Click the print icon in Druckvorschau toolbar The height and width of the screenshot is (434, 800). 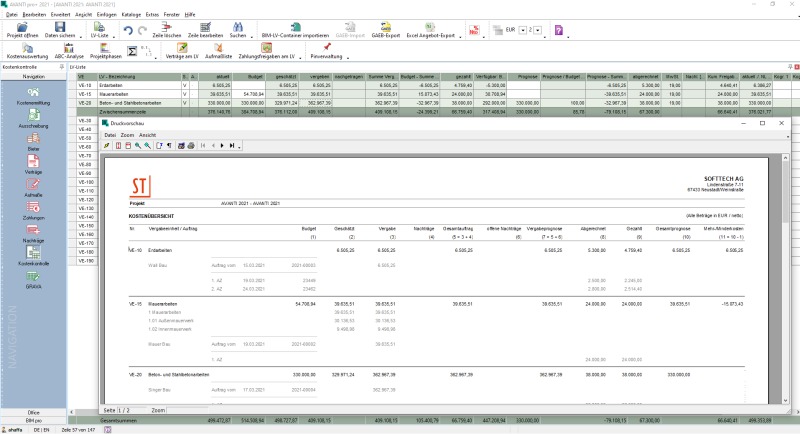click(191, 146)
